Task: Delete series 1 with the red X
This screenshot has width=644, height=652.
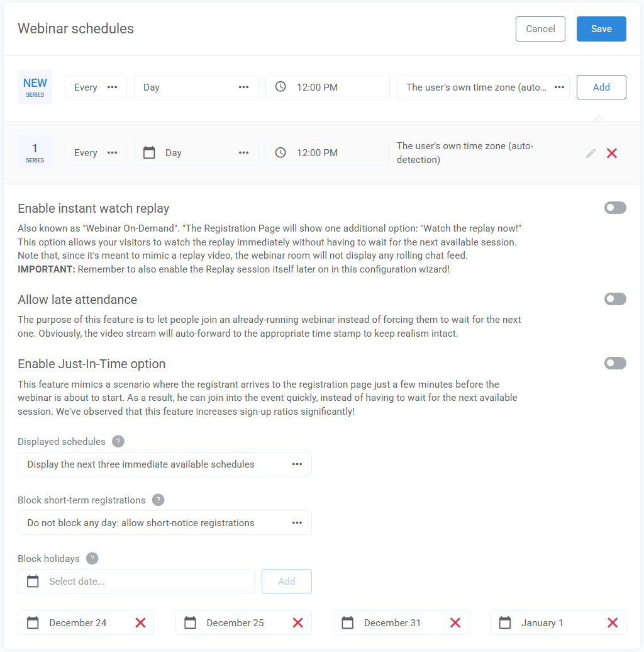Action: point(611,152)
